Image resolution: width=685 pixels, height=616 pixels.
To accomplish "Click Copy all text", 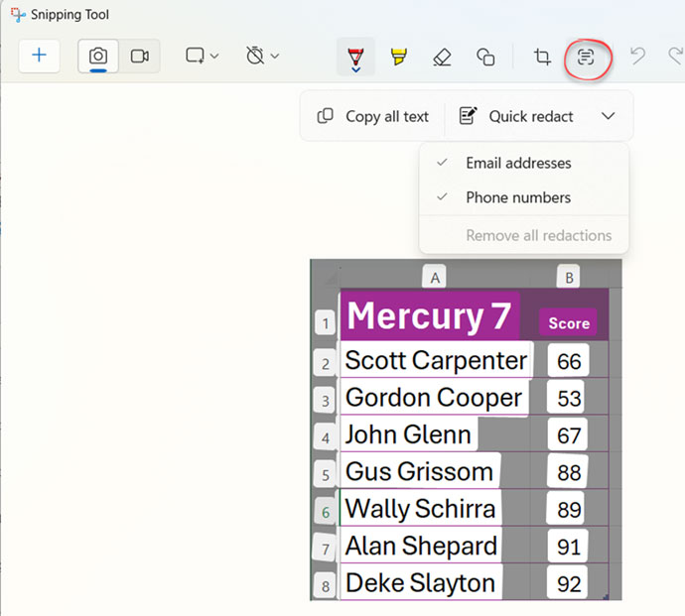I will click(373, 116).
